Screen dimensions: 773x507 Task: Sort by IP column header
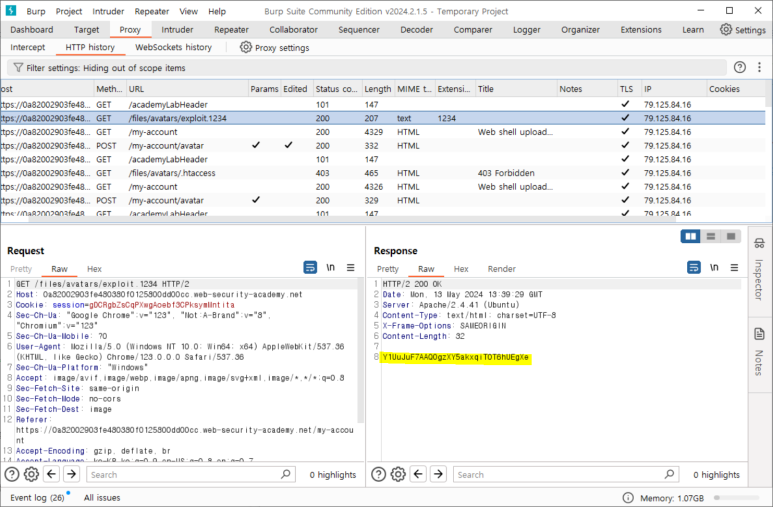674,89
